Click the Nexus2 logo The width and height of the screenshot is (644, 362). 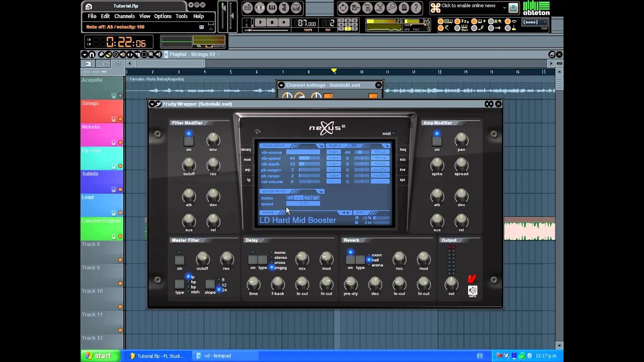(328, 128)
